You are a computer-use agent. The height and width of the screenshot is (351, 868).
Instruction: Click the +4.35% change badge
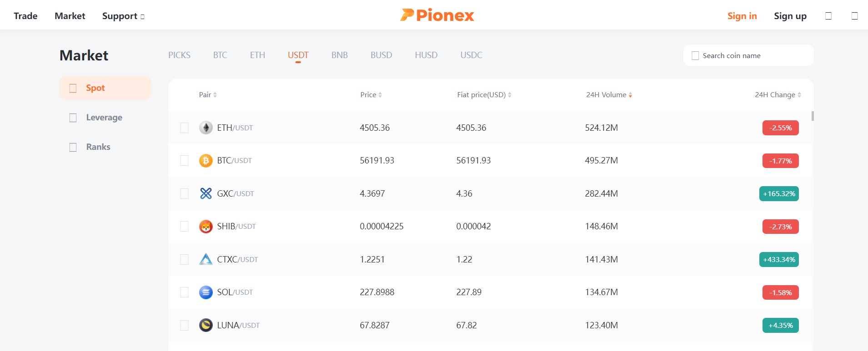click(x=780, y=325)
